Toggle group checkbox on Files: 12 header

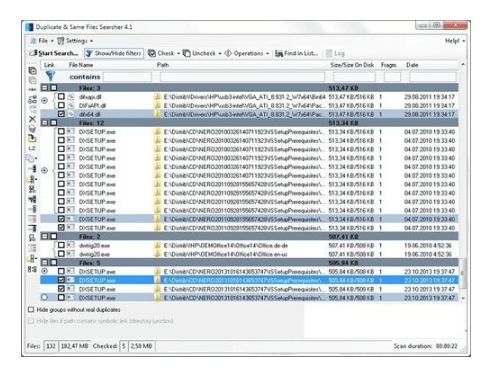(54, 123)
